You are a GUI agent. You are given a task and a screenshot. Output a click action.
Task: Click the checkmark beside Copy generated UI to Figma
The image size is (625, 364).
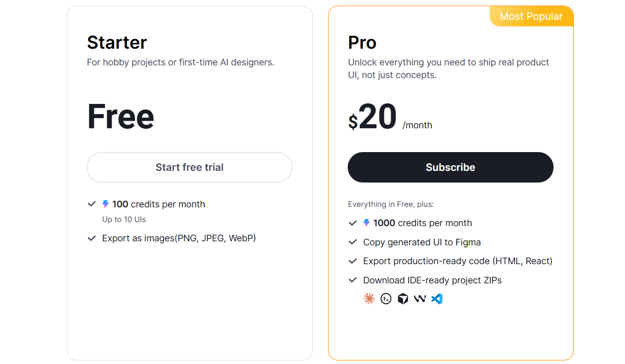click(352, 242)
